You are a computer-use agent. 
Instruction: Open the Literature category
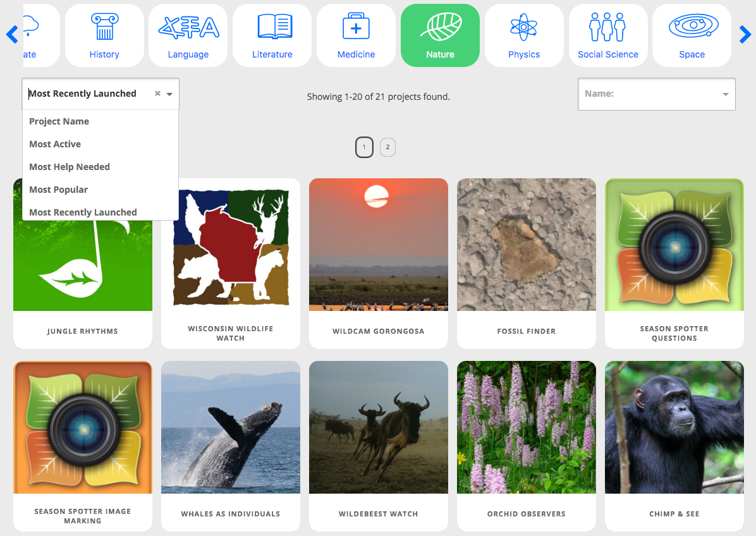tap(272, 35)
